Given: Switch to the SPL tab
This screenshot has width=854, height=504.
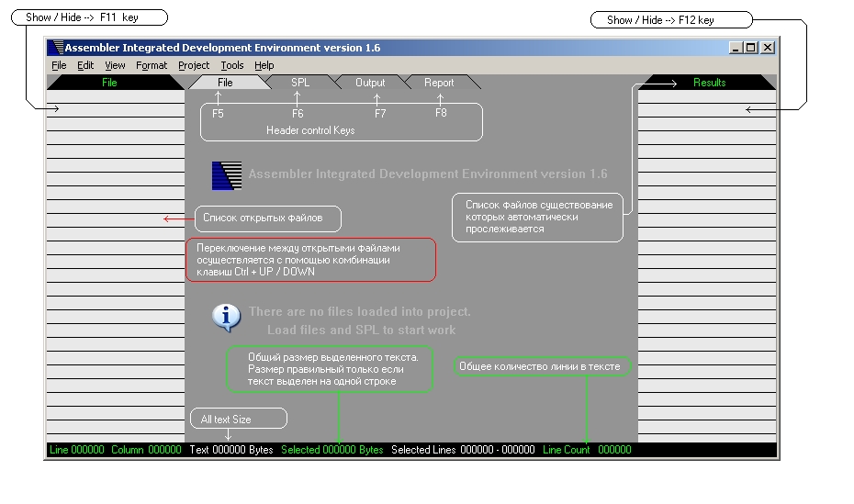Looking at the screenshot, I should click(300, 83).
